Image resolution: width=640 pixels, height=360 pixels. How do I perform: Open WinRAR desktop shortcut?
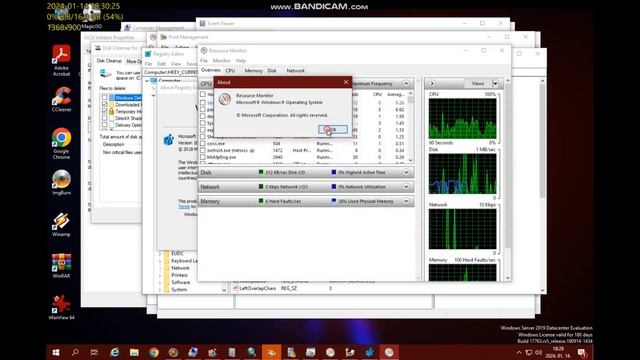pyautogui.click(x=61, y=266)
